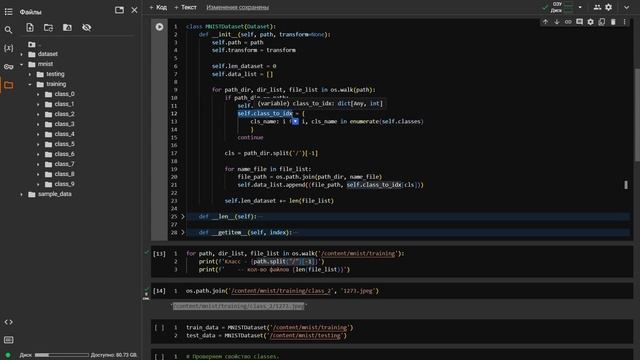The width and height of the screenshot is (640, 360).
Task: Click the green connection status dot
Action: (x=8, y=355)
